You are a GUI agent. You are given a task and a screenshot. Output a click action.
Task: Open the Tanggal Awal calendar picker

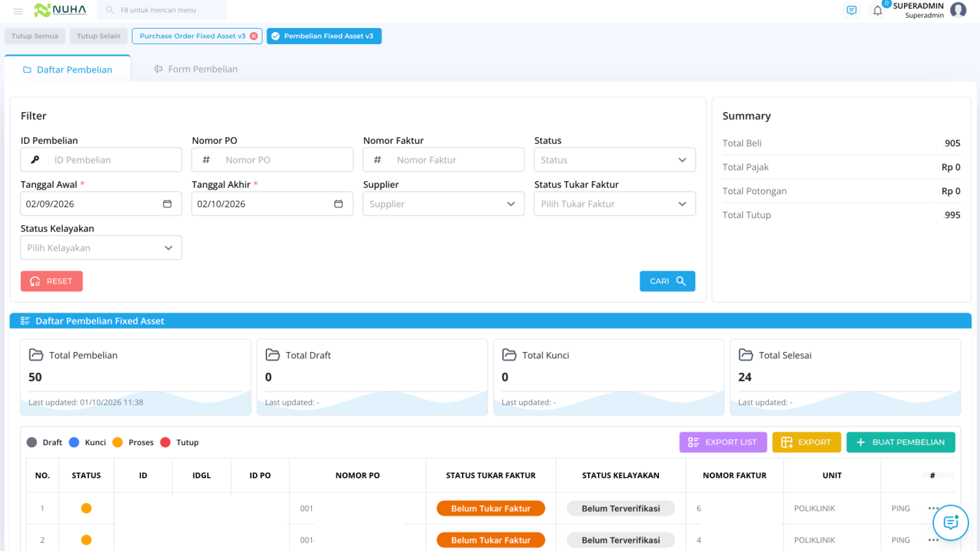(x=167, y=204)
